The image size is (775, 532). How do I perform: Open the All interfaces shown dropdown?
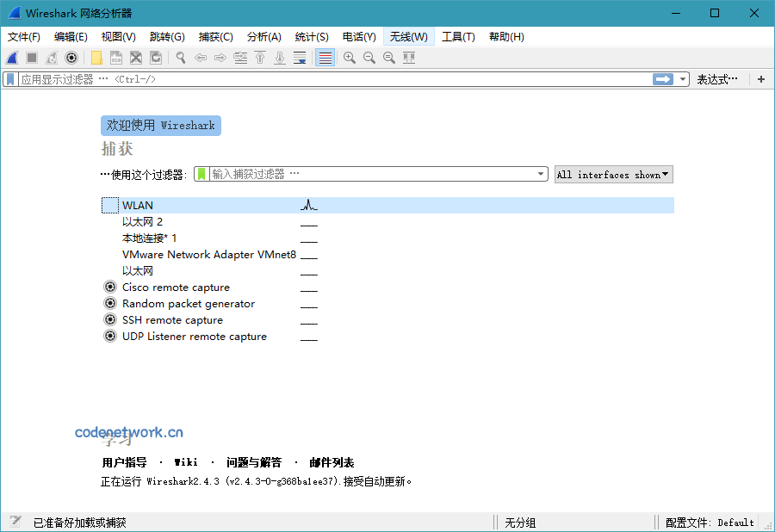(x=613, y=174)
